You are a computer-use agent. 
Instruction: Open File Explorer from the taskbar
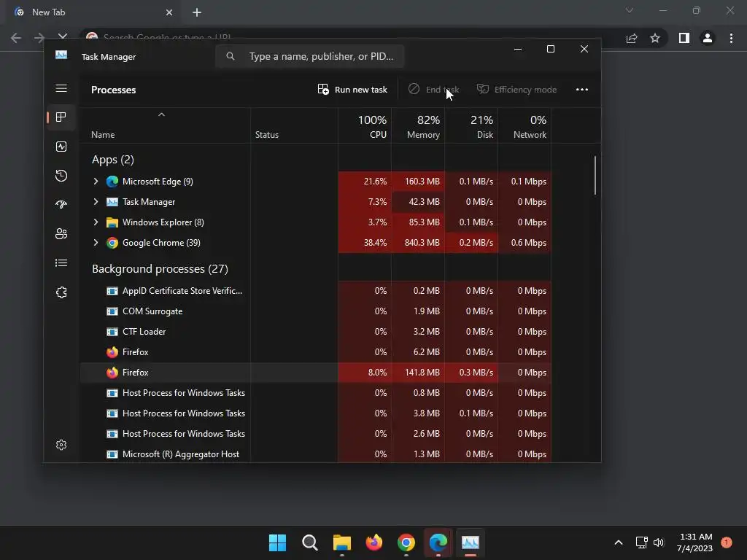[x=341, y=542]
